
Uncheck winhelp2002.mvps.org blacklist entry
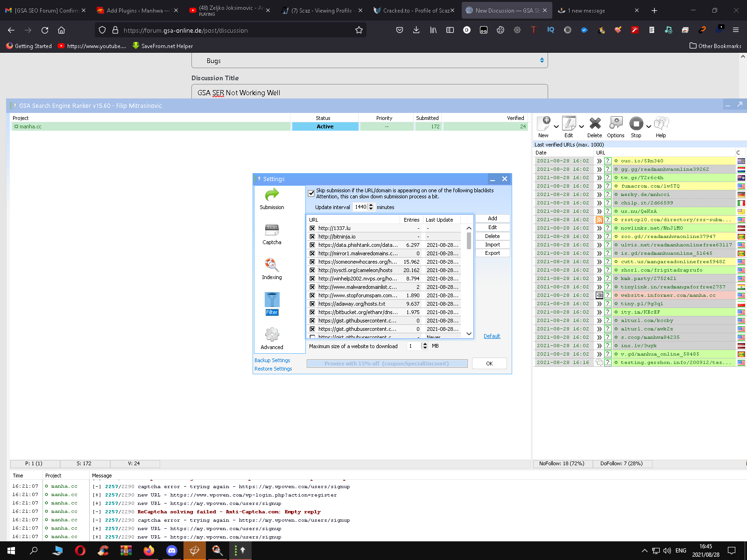[x=312, y=279]
